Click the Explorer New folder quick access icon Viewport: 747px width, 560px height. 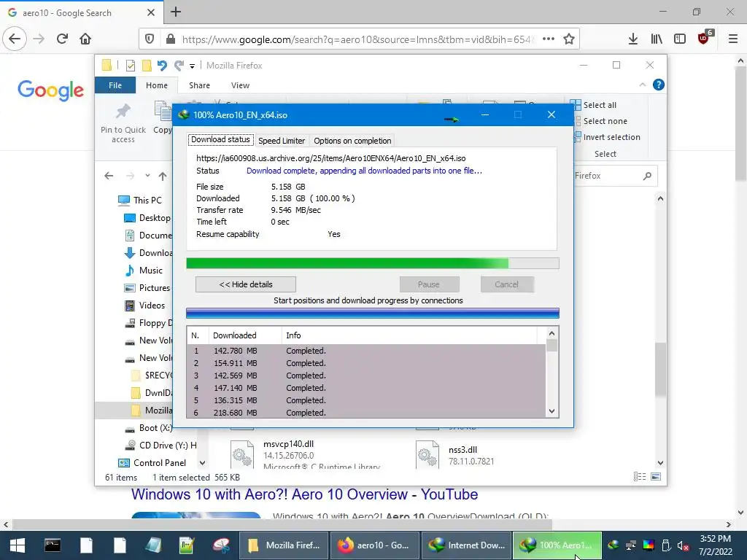click(147, 66)
